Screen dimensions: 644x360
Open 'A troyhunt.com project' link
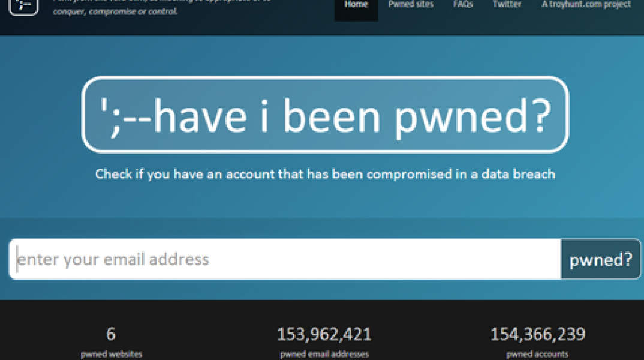point(586,5)
